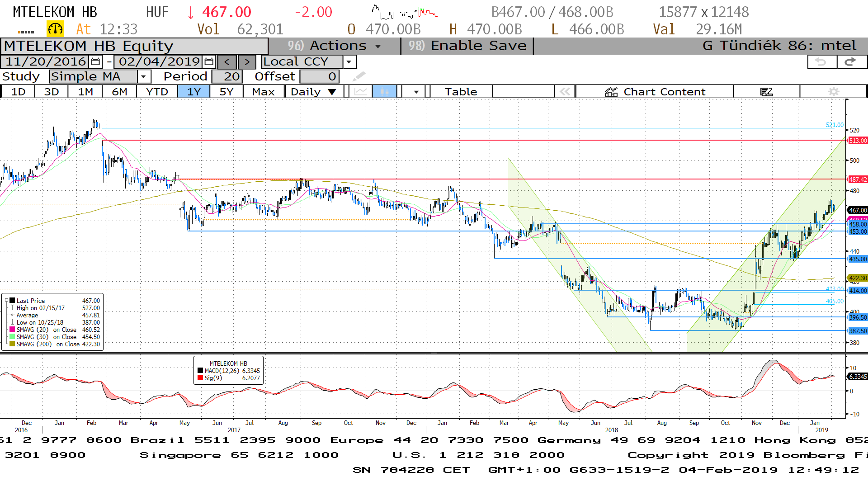Click the magenta SMAVG (20) legend swatch
The image size is (868, 486).
[13, 330]
